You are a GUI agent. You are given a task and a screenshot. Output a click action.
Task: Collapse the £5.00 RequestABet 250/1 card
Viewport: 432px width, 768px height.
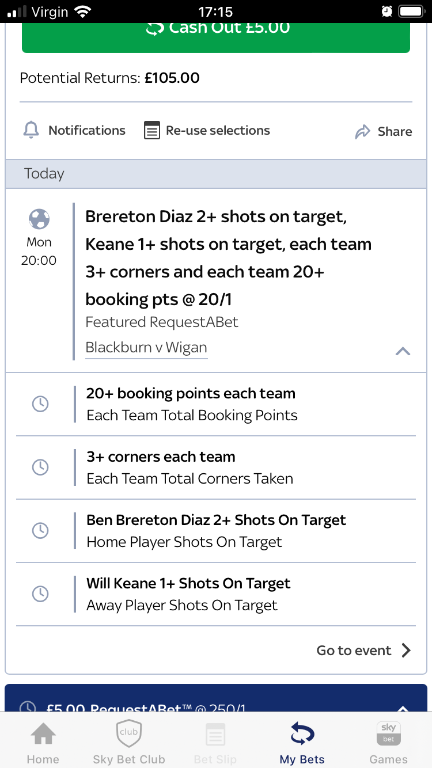(x=403, y=708)
